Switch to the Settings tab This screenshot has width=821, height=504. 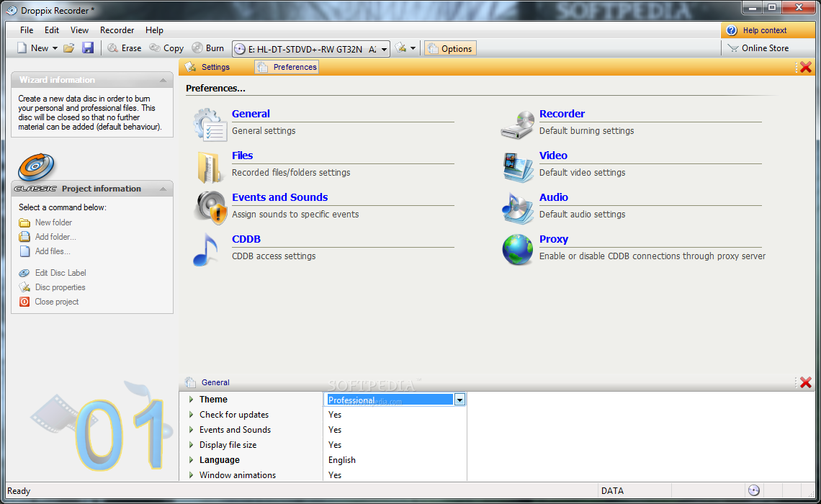pos(208,67)
